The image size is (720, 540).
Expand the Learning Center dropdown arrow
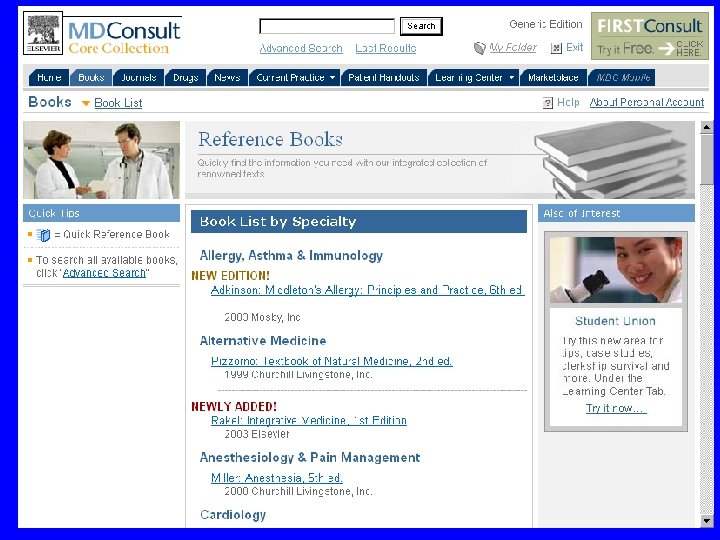[512, 78]
